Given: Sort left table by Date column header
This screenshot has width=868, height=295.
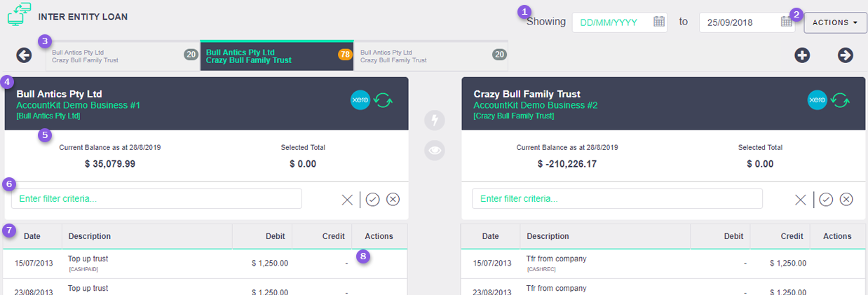Looking at the screenshot, I should tap(32, 236).
